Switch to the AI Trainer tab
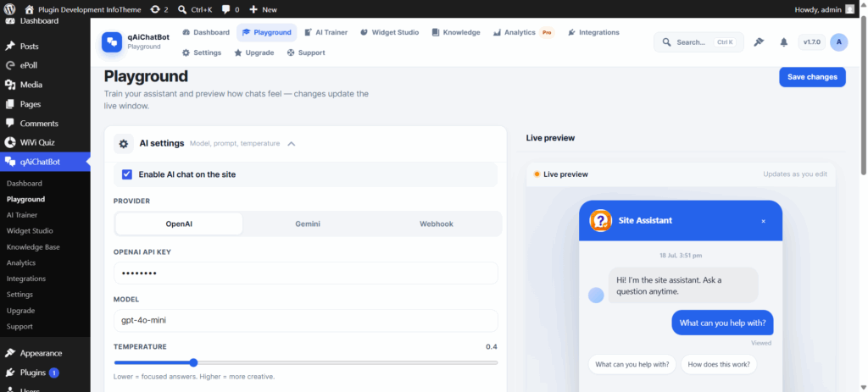 pyautogui.click(x=325, y=33)
